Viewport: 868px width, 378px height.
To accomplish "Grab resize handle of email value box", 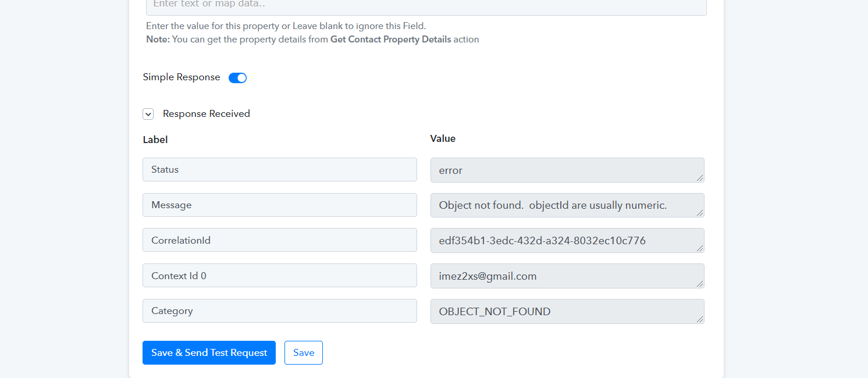I will [x=700, y=284].
